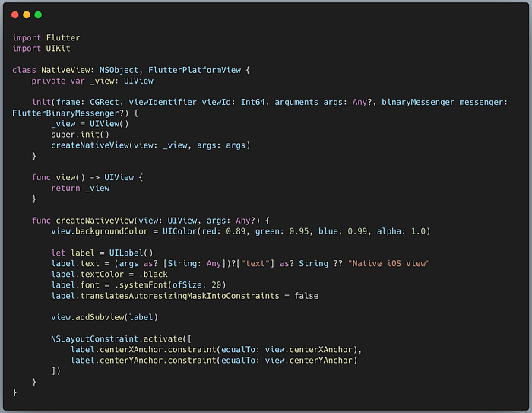This screenshot has height=413, width=532.
Task: Click the 'false' value
Action: (x=306, y=296)
